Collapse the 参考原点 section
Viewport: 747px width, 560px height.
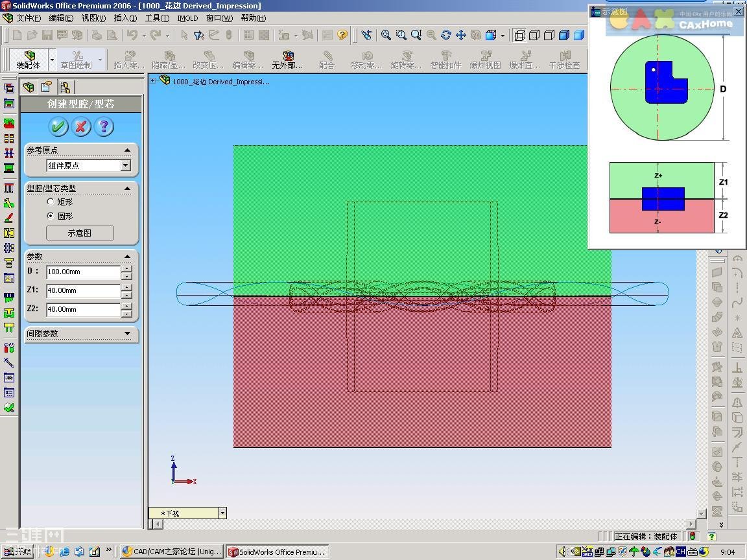(x=127, y=150)
